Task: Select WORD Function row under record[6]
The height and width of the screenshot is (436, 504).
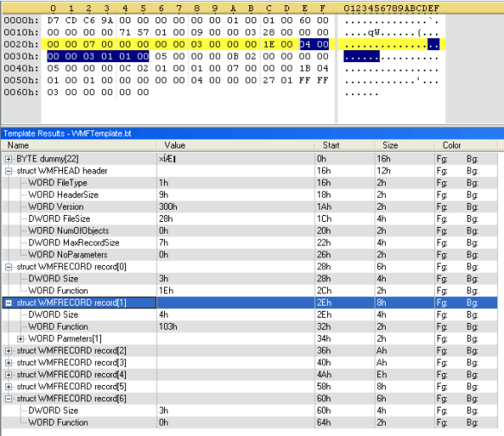Action: pos(249,422)
